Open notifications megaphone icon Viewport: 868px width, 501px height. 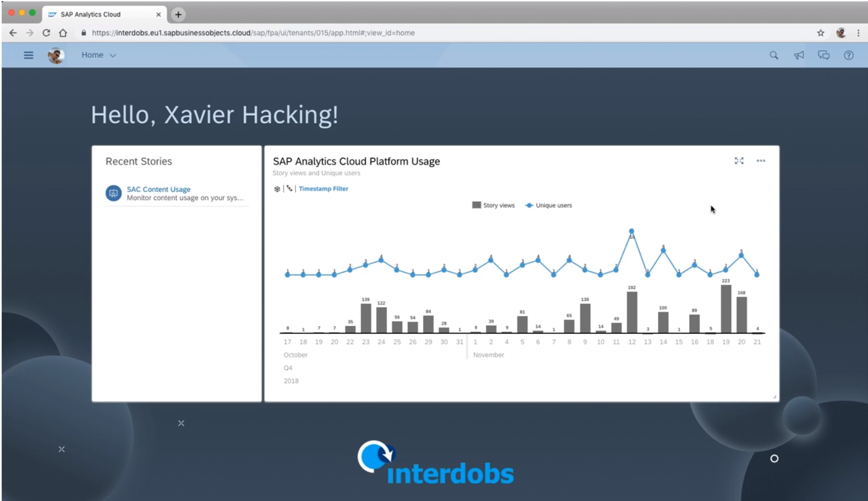coord(799,55)
